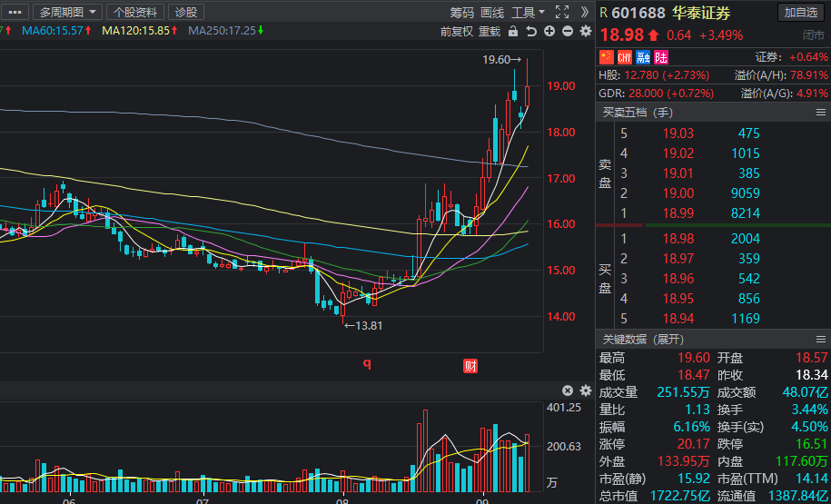Switch to 个股资料 tab
The height and width of the screenshot is (504, 831).
(x=135, y=12)
